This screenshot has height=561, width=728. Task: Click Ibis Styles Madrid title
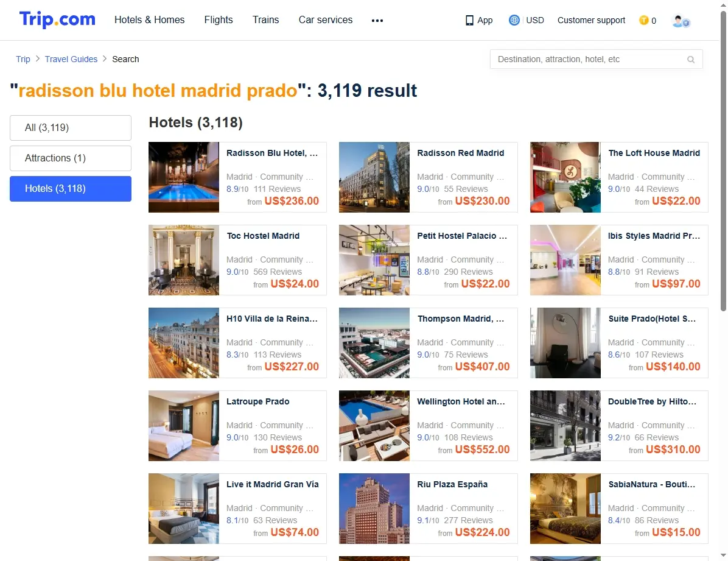pos(654,236)
